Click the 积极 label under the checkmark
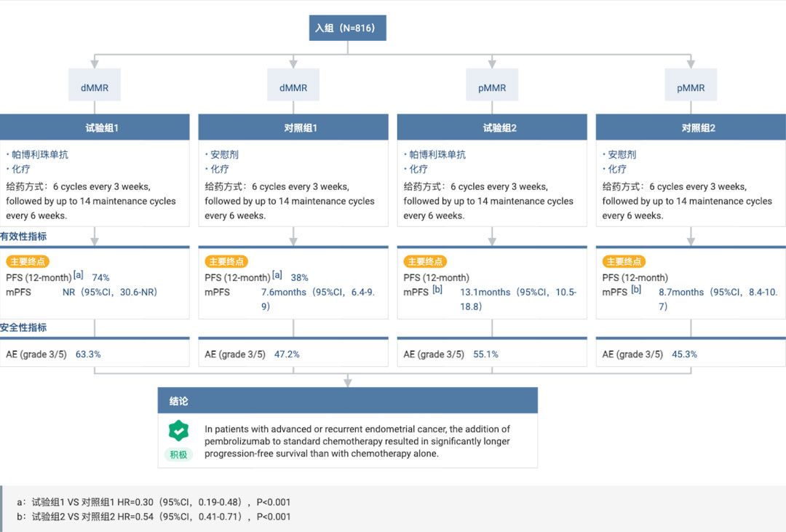Screen dimensions: 786x532 (x=178, y=454)
